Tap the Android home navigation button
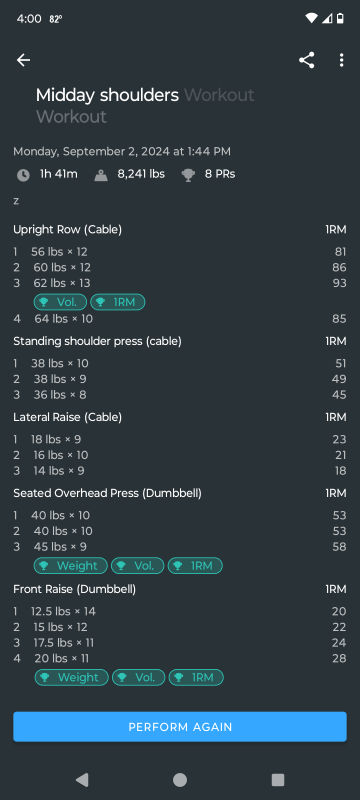The height and width of the screenshot is (800, 360). pos(180,780)
